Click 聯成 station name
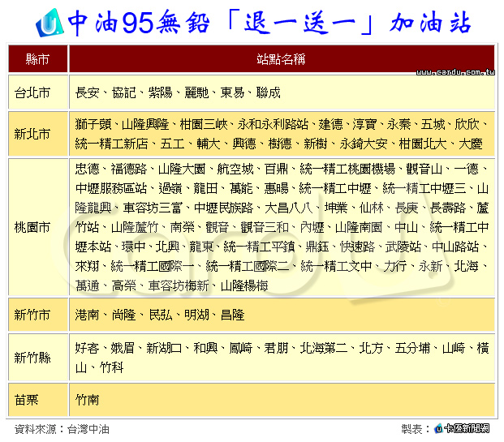504x442 pixels. pyautogui.click(x=269, y=92)
